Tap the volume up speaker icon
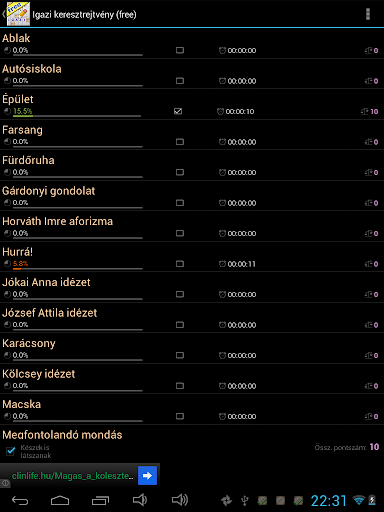This screenshot has height=512, width=384. pyautogui.click(x=180, y=500)
